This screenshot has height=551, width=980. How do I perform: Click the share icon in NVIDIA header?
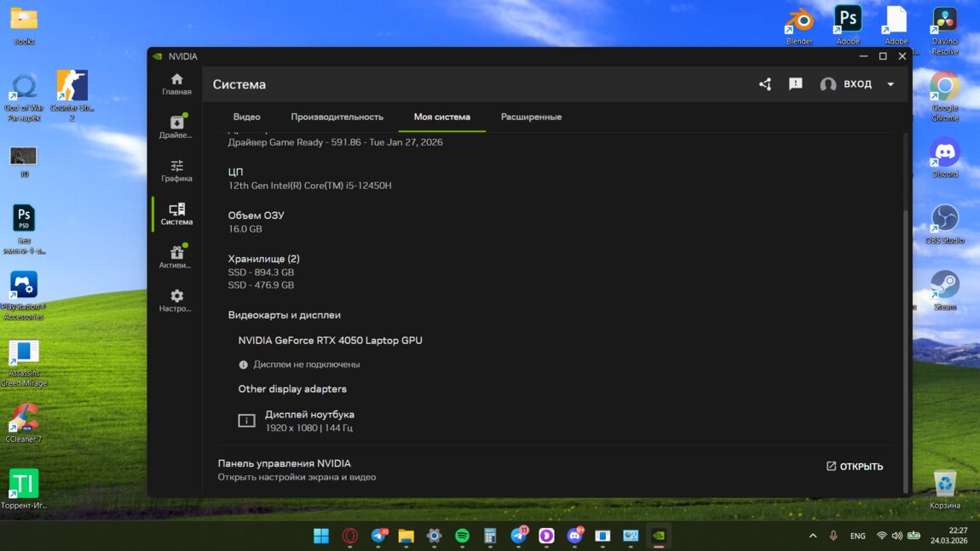764,84
